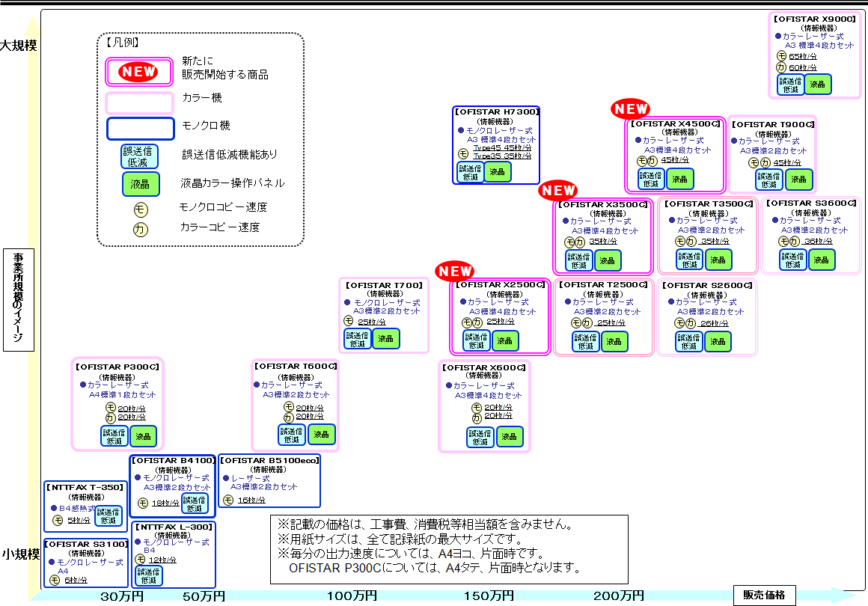Viewport: 868px width, 606px height.
Task: Select the 誤送信低減 badge in OFISTAR H7300 box
Action: click(x=471, y=173)
